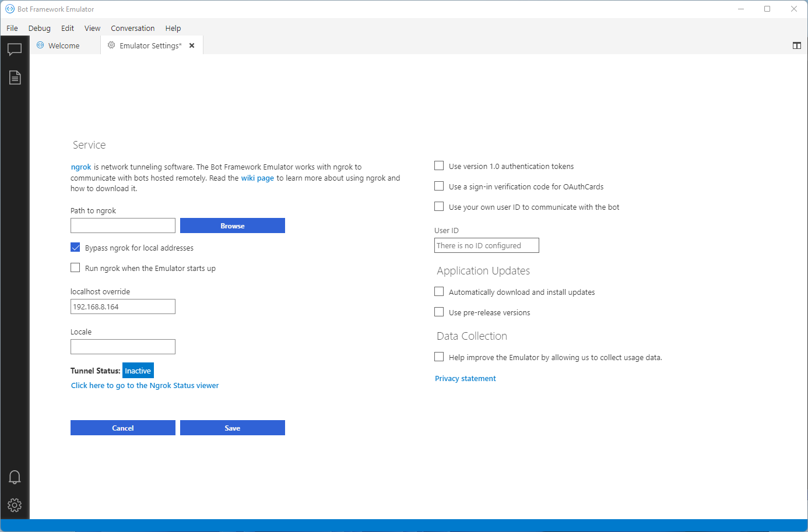Open the wiki page link
This screenshot has height=532, width=808.
tap(258, 178)
